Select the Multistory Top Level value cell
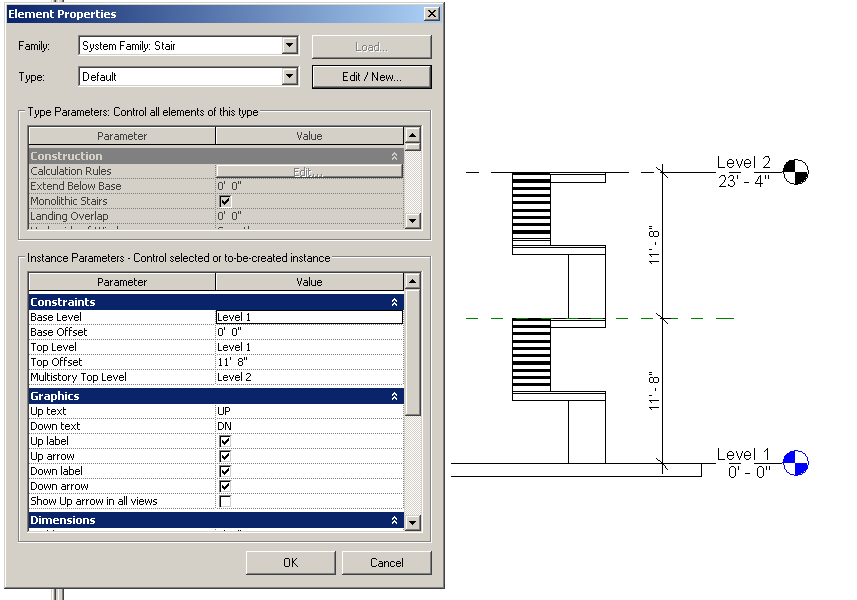Screen dimensions: 857x600 [309, 377]
